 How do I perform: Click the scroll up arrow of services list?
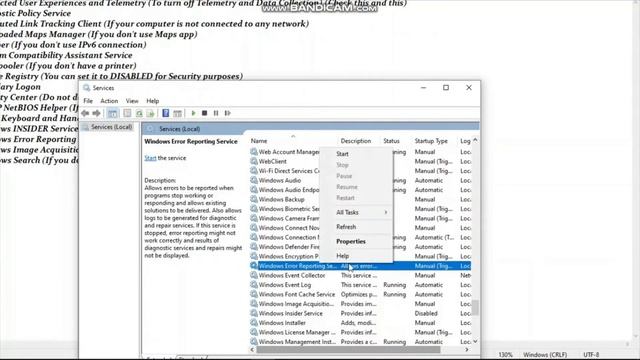click(475, 140)
